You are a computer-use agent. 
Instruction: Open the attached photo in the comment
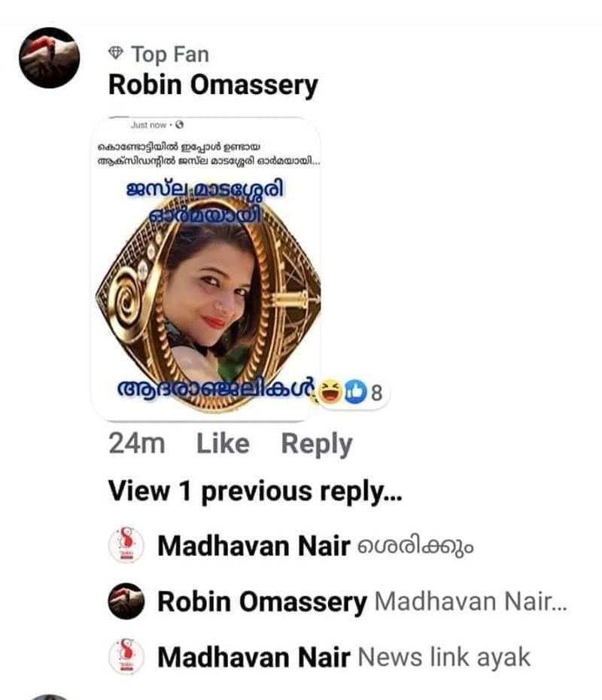[205, 286]
